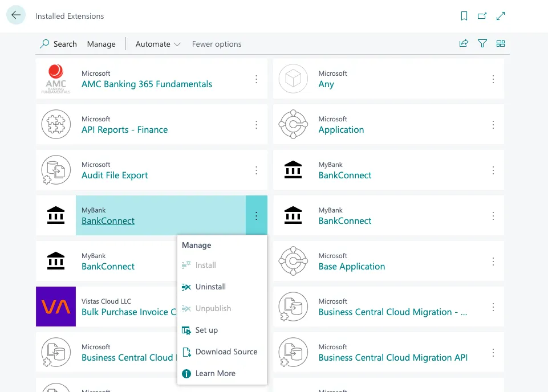This screenshot has width=548, height=392.
Task: Click the API Reports - Finance puzzle icon
Action: [56, 124]
